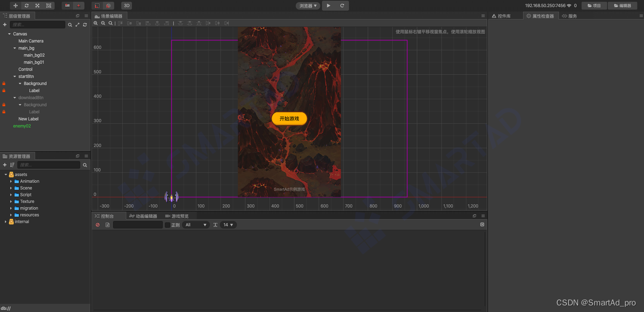Switch to the 动画编辑器 tab
644x312 pixels.
[x=143, y=216]
